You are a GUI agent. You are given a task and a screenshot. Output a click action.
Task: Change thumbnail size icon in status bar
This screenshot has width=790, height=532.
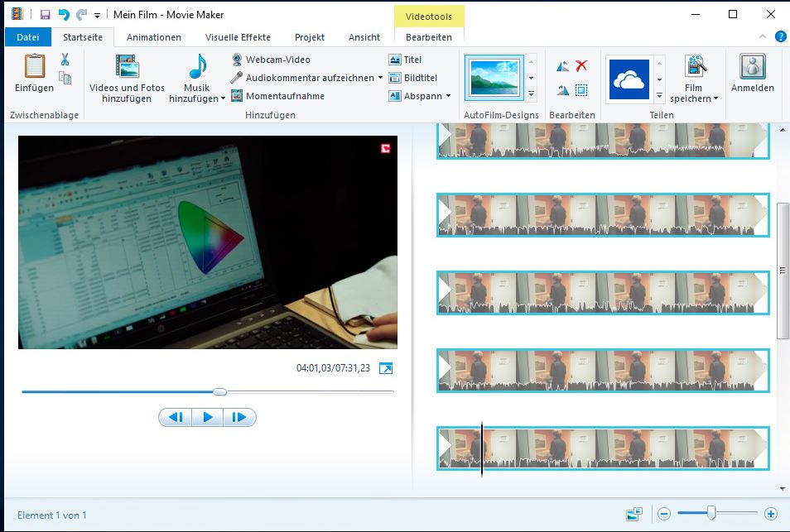coord(634,514)
